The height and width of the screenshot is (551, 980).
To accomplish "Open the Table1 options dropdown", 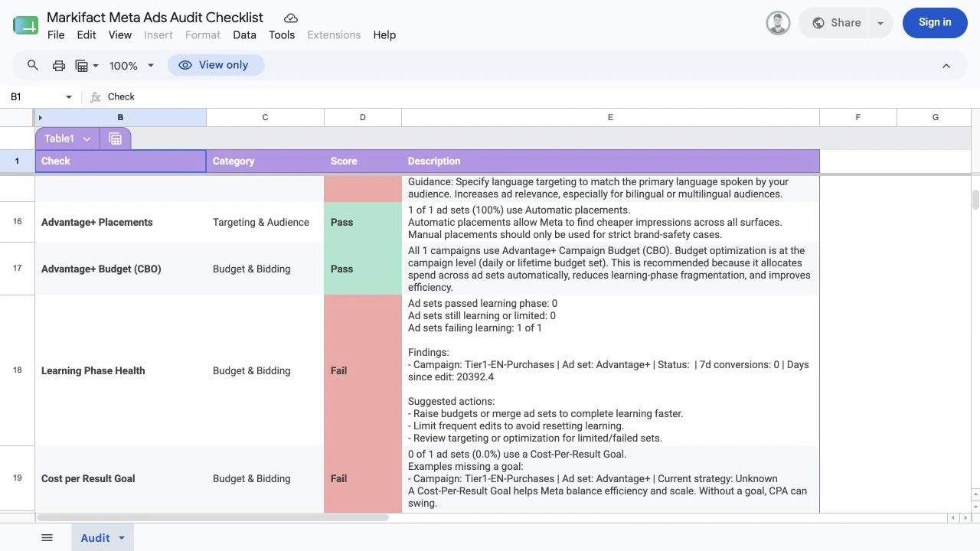I will click(87, 139).
